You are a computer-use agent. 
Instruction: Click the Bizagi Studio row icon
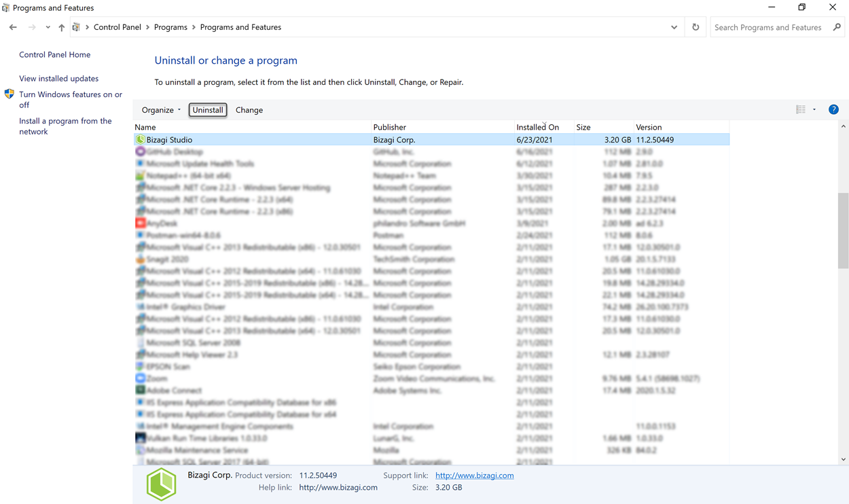[141, 140]
